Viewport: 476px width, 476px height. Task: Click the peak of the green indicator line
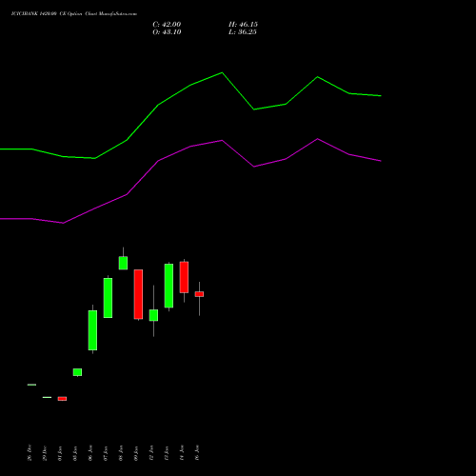pyautogui.click(x=222, y=72)
